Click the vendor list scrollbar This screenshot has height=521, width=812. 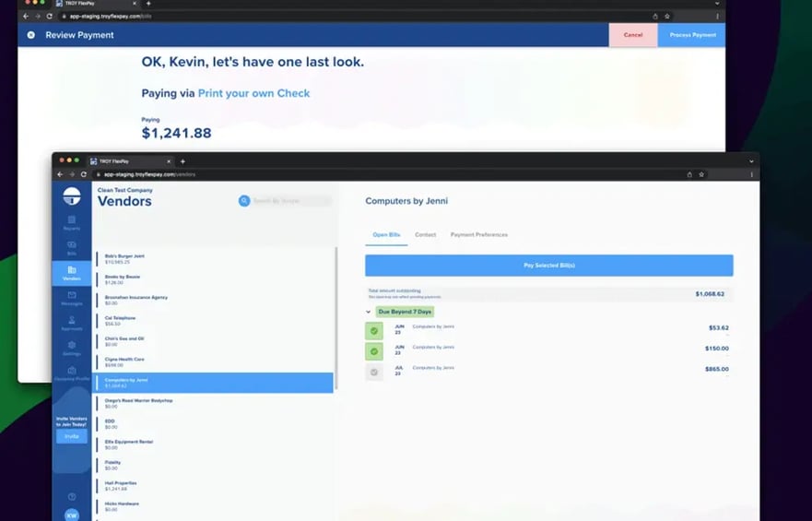[x=336, y=318]
